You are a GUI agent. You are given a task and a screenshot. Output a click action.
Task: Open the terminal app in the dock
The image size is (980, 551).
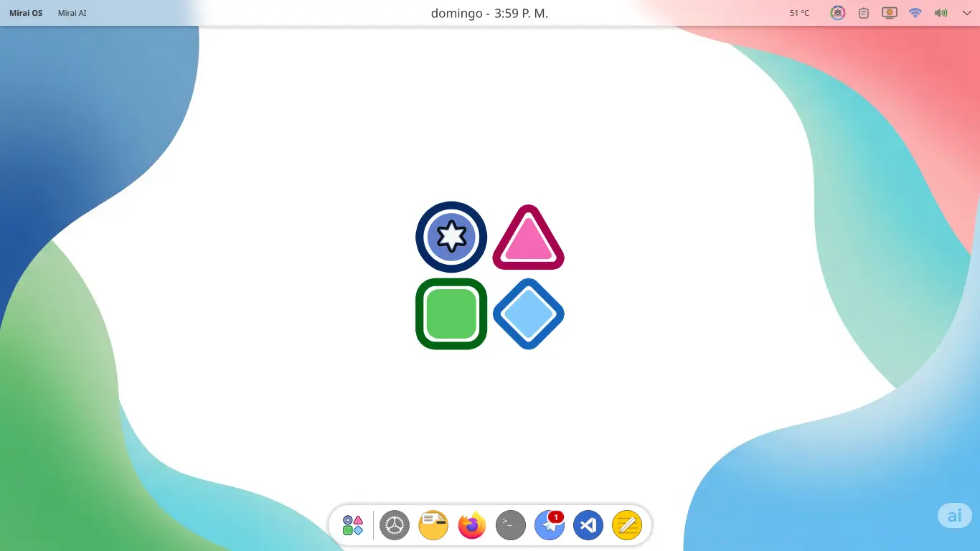(x=511, y=525)
